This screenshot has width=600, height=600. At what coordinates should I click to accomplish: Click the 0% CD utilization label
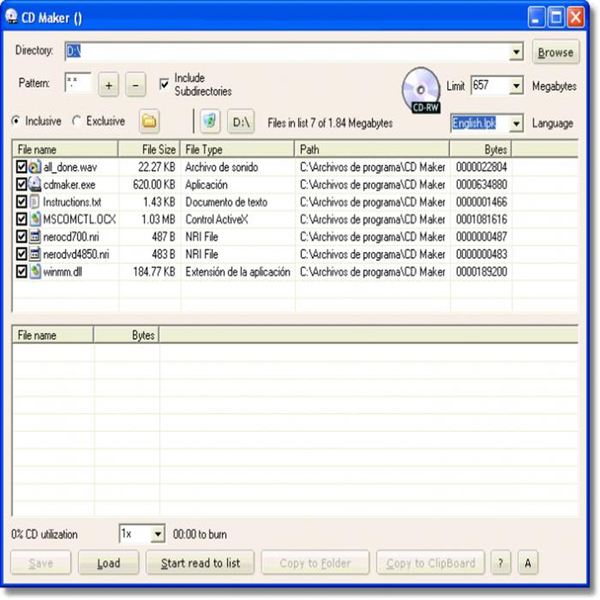pos(44,534)
